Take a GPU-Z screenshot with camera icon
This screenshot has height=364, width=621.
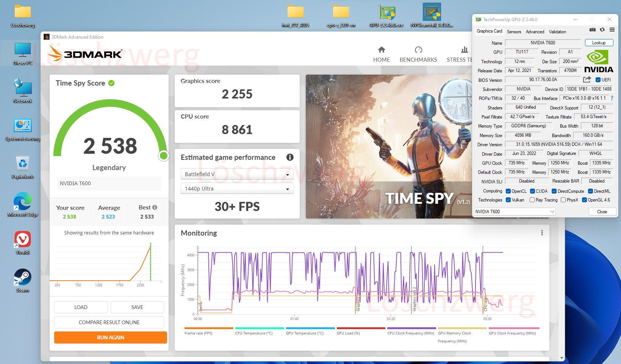coord(593,30)
